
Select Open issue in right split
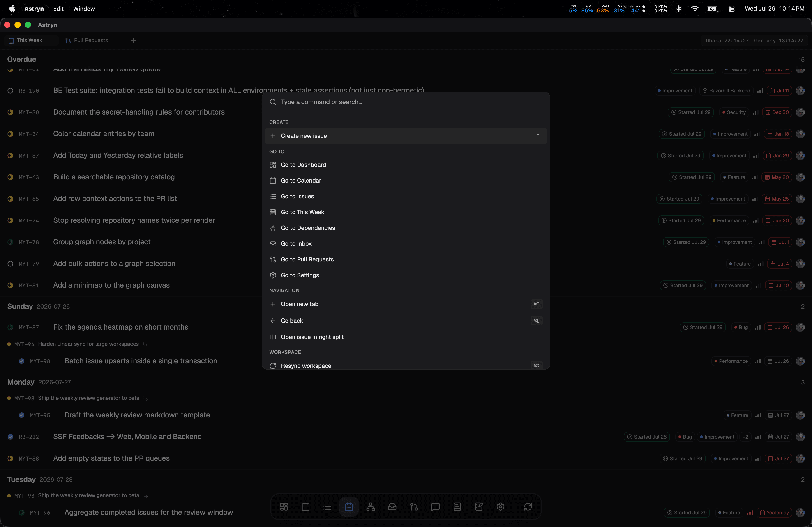click(x=406, y=337)
